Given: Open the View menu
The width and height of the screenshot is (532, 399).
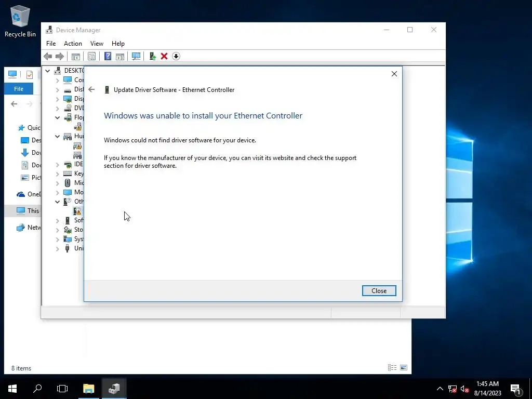Looking at the screenshot, I should [x=97, y=44].
